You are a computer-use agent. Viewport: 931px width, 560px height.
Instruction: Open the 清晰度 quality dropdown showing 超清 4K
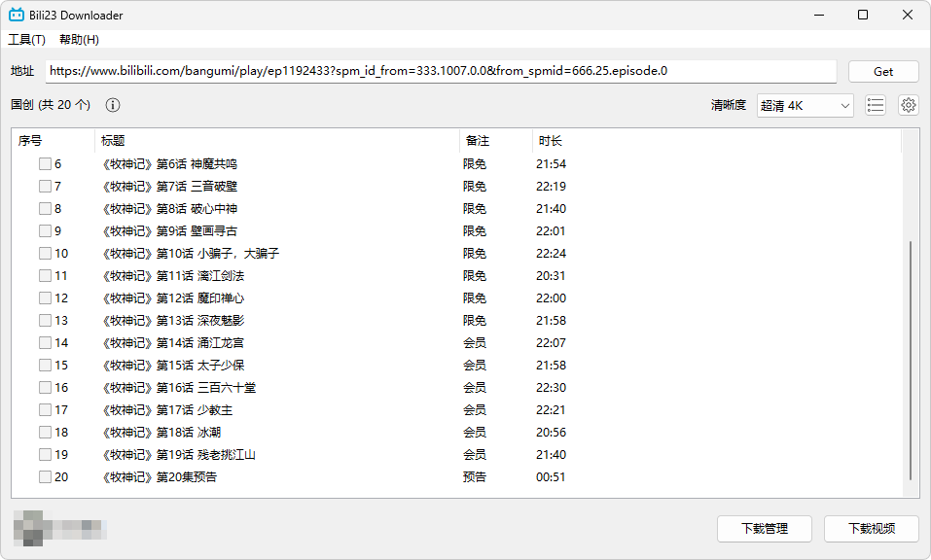(x=805, y=104)
